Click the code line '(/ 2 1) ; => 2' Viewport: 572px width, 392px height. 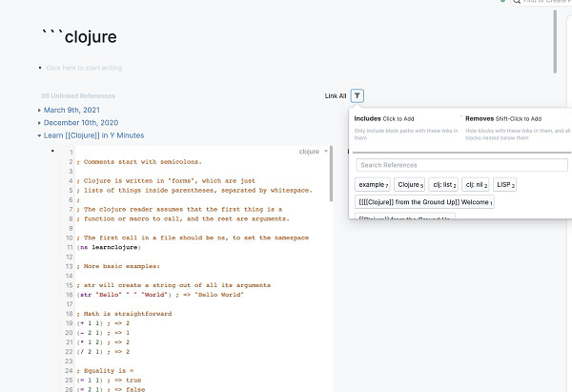[x=103, y=352]
